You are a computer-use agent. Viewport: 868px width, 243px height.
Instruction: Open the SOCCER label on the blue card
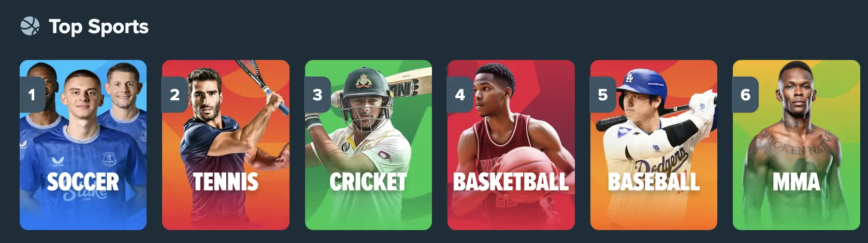click(83, 181)
